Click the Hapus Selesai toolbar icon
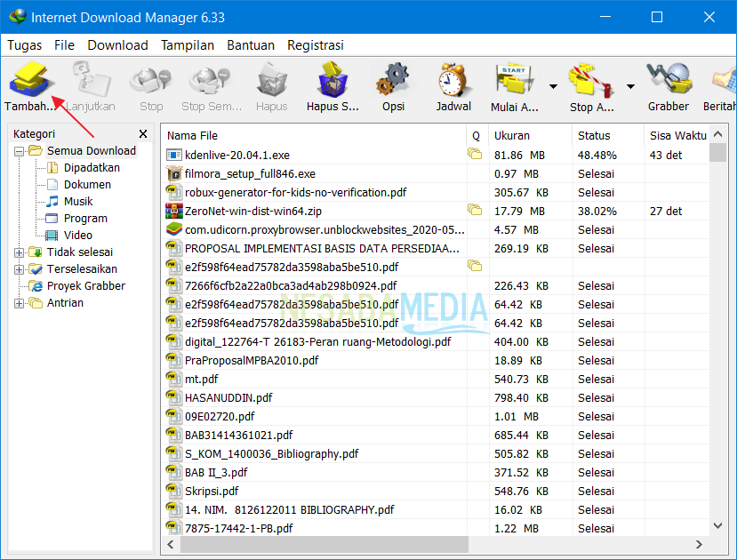Image resolution: width=737 pixels, height=560 pixels. click(332, 79)
